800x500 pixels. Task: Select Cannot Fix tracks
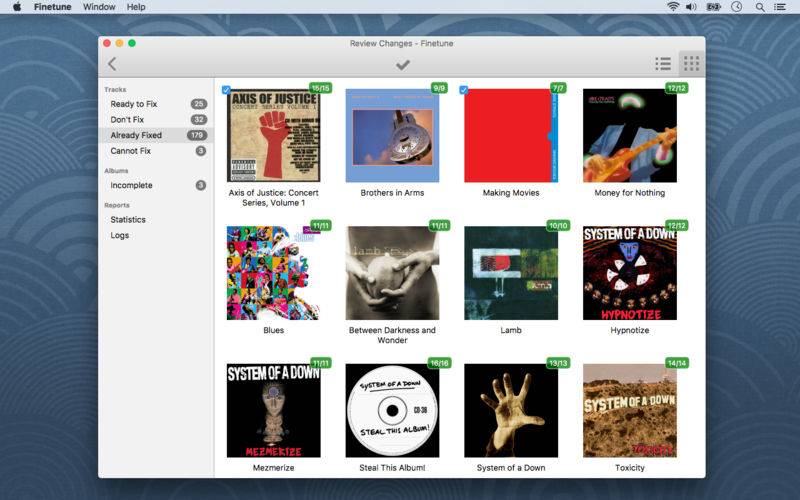pos(156,151)
